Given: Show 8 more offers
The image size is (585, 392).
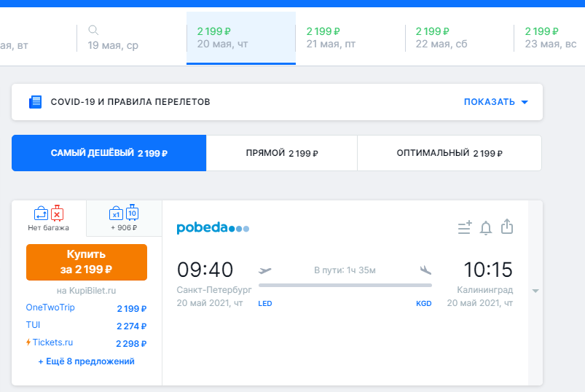Looking at the screenshot, I should click(86, 361).
